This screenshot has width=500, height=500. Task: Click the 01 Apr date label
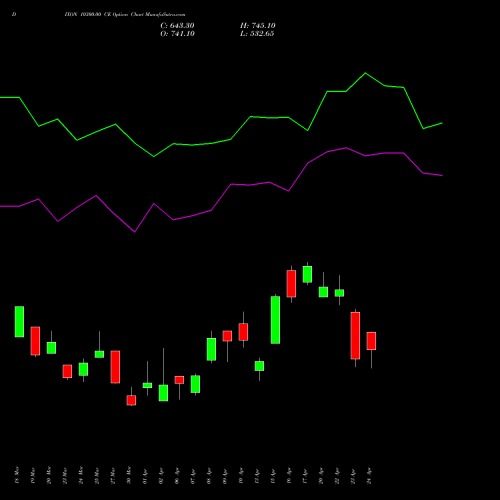pos(145,476)
